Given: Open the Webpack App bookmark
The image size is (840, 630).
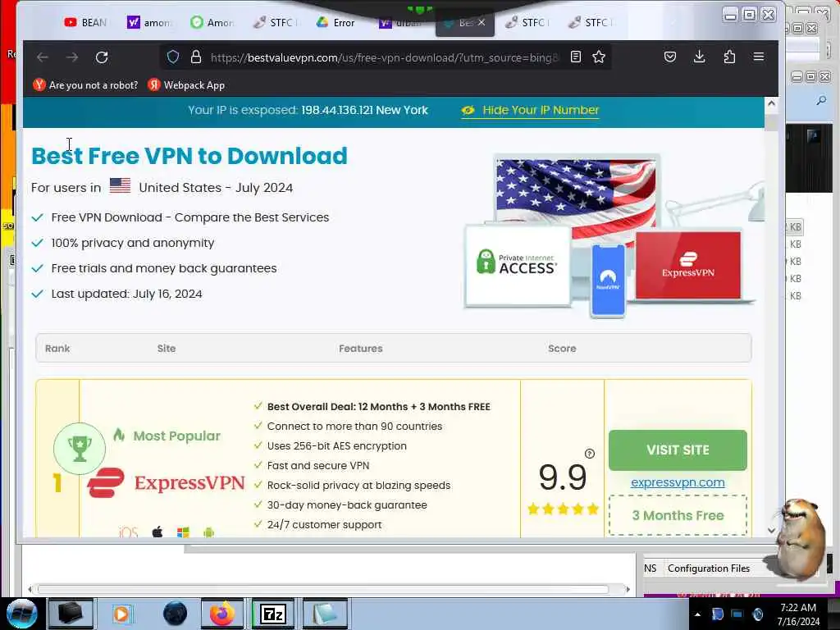Looking at the screenshot, I should pyautogui.click(x=186, y=84).
